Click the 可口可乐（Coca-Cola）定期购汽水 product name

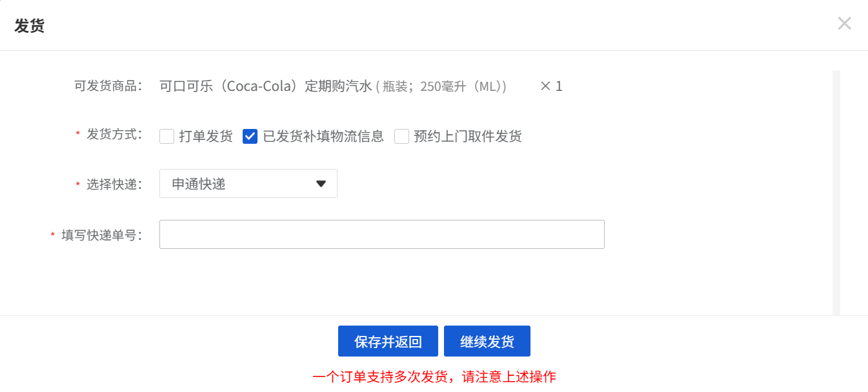[266, 86]
